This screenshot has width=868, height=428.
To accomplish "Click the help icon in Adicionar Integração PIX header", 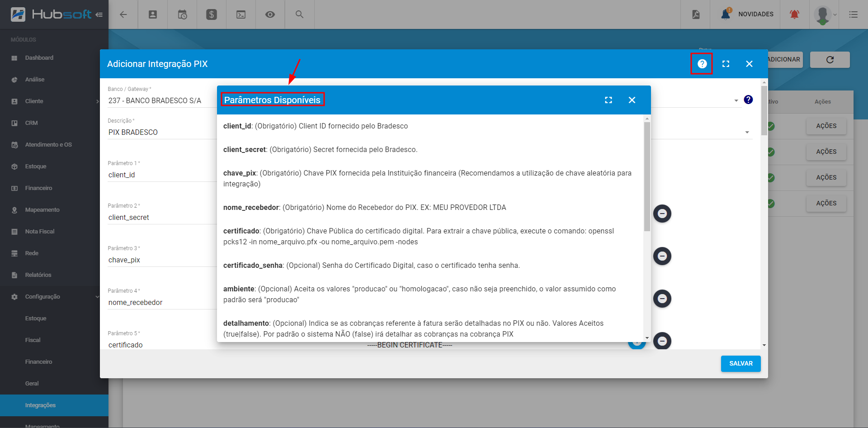I will coord(702,64).
